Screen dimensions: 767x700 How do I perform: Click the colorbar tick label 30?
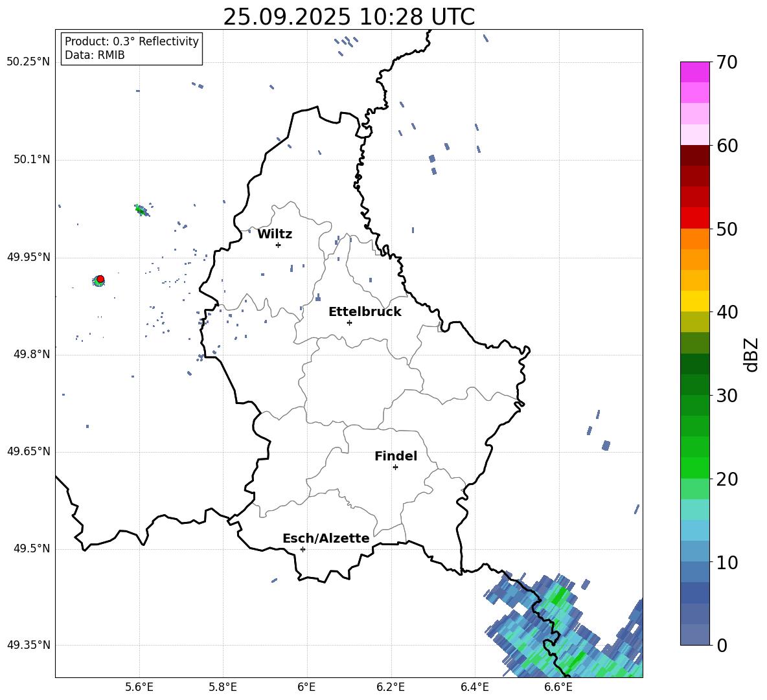(x=727, y=396)
